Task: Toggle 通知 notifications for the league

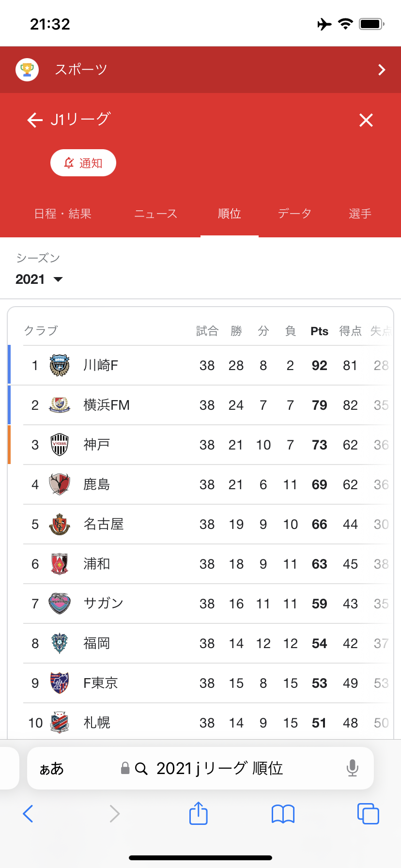Action: click(x=83, y=163)
